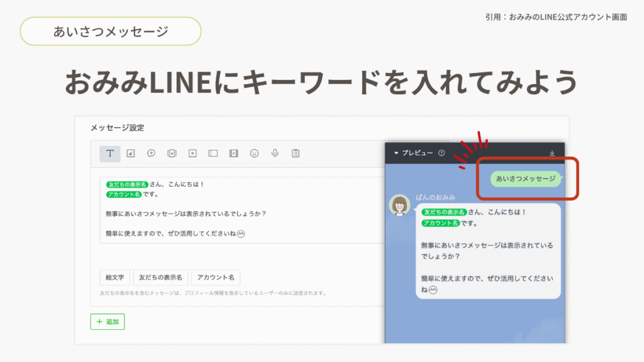Select the microphone voice message icon

(x=275, y=153)
